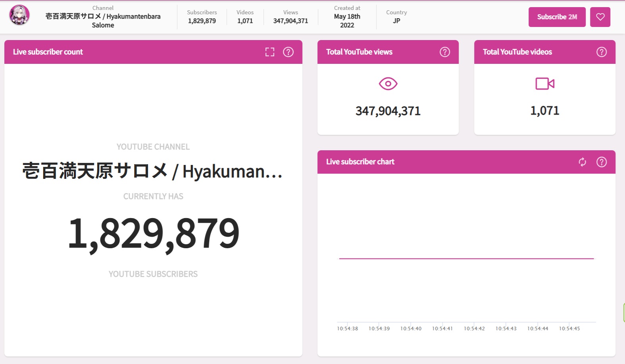
Task: Click the video camera icon above video count
Action: tap(544, 84)
